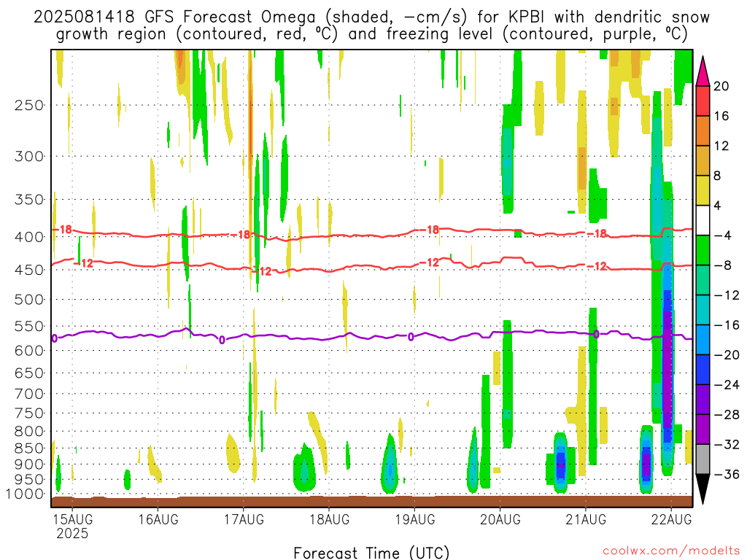
Task: Click the 900 pressure level label
Action: [x=29, y=464]
